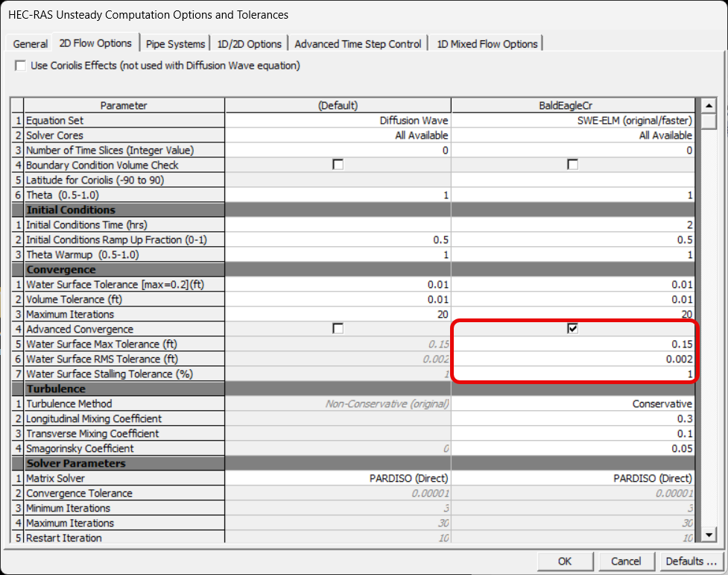Open the Pipe Systems tab
Viewport: 728px width, 575px height.
pos(176,43)
